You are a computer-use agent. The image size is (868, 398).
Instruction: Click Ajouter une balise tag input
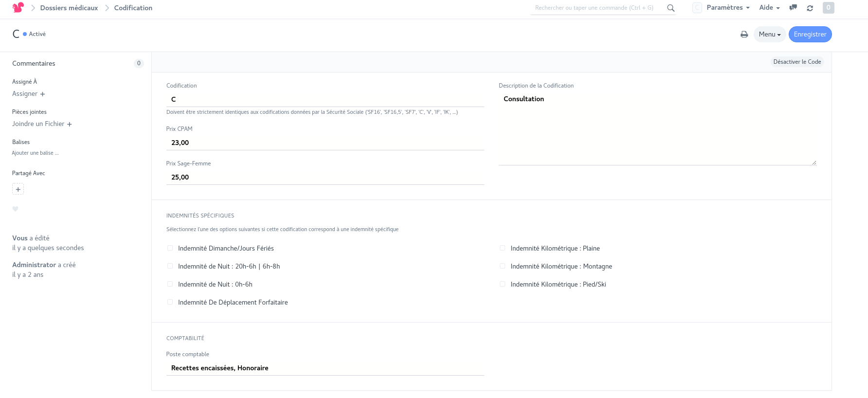[36, 153]
